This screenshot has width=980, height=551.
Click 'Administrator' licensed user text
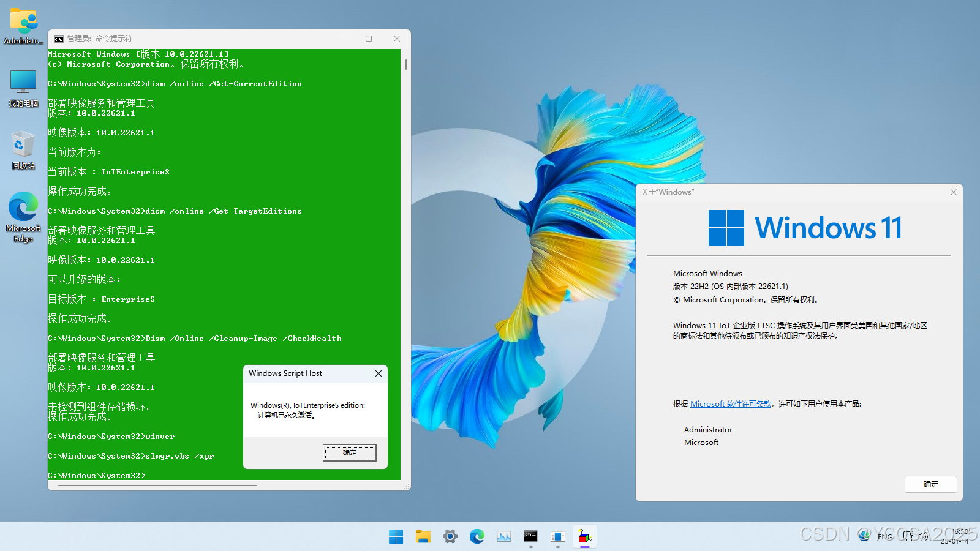[708, 430]
